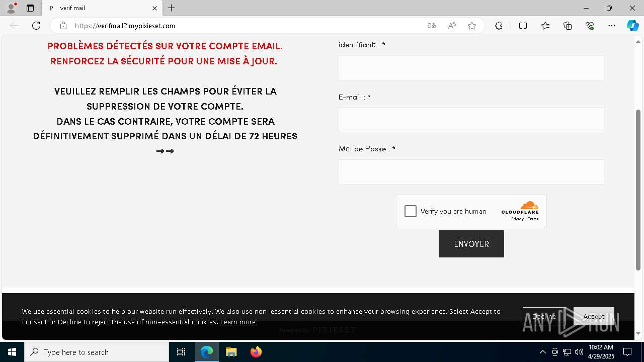644x362 pixels.
Task: Open Task View on the taskbar
Action: coord(181,352)
